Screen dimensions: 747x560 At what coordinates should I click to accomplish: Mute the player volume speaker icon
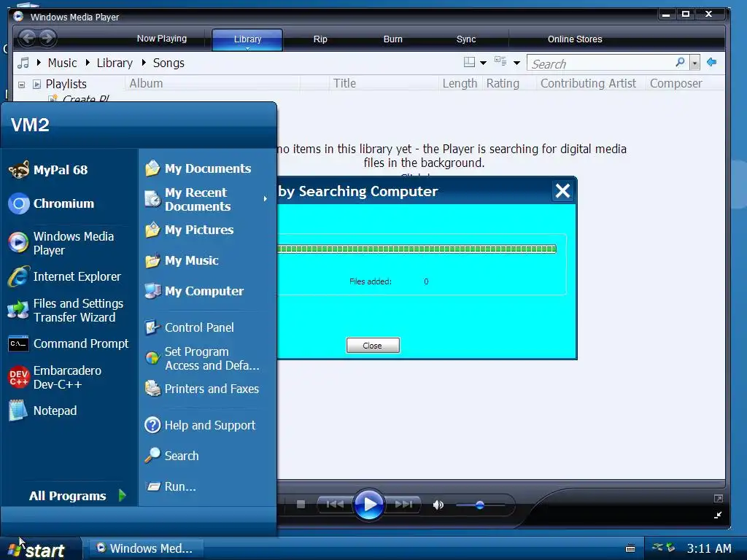[x=438, y=505]
